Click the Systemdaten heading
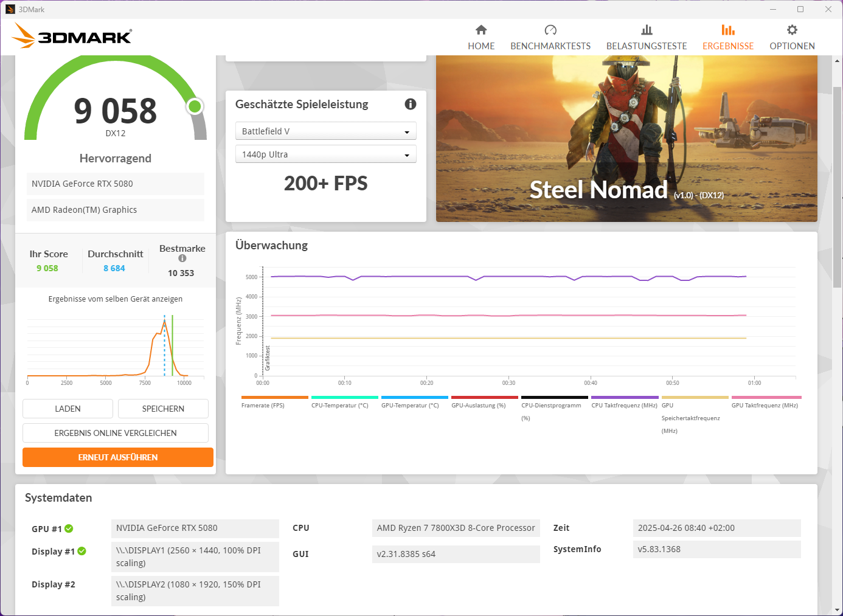Screen dimensions: 843x616 pos(58,497)
